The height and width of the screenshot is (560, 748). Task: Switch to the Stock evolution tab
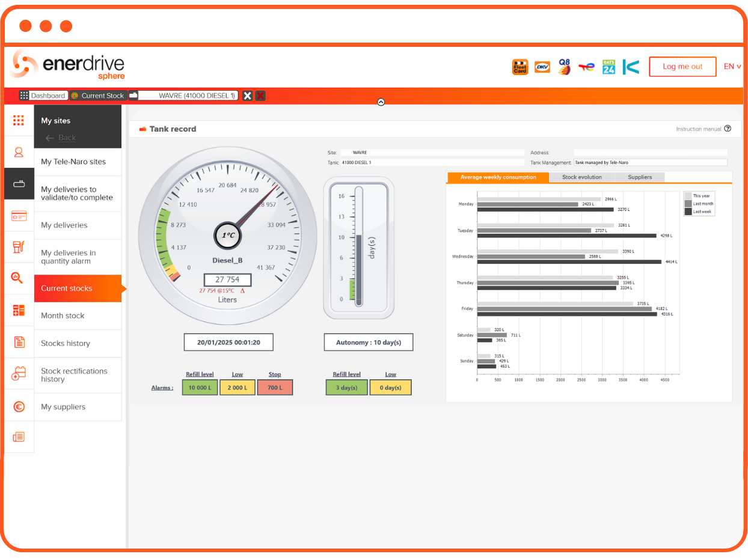(581, 177)
